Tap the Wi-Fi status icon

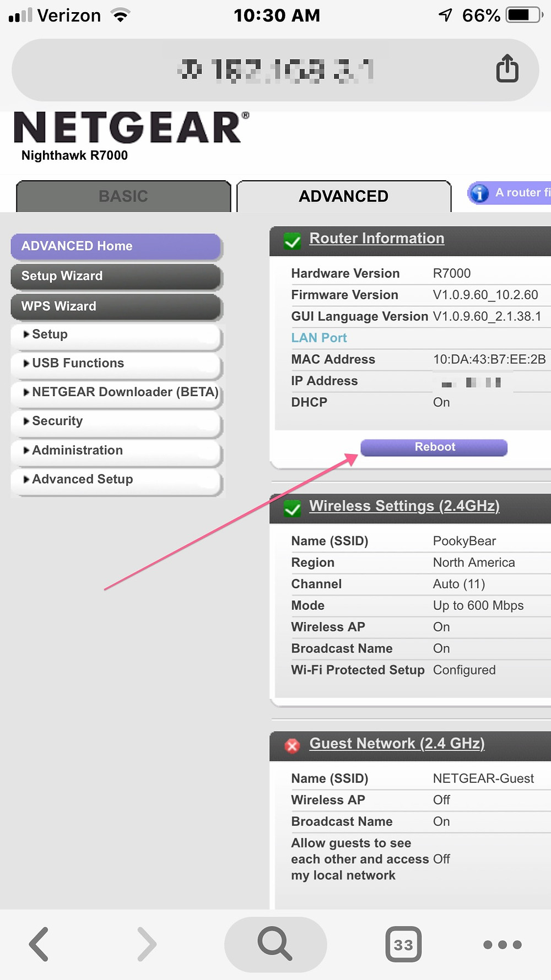[120, 15]
